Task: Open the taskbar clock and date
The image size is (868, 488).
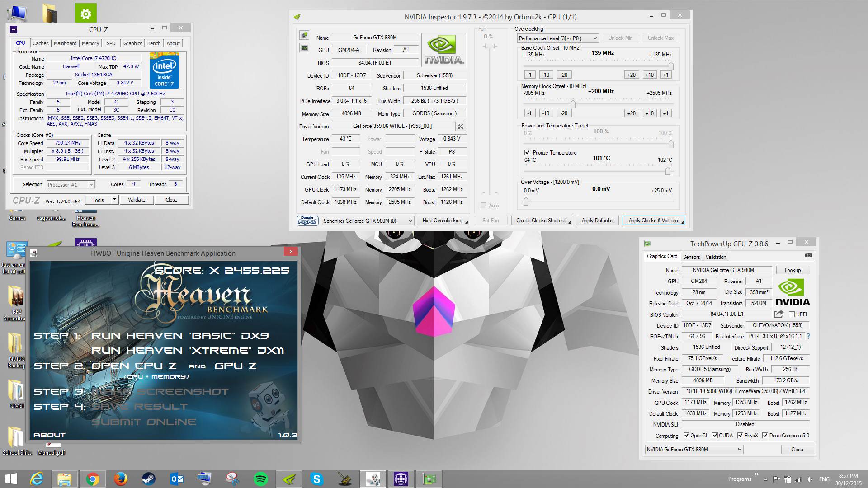Action: [x=848, y=479]
